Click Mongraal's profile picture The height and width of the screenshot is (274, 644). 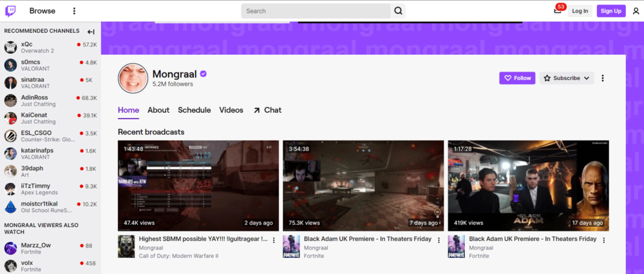point(133,78)
